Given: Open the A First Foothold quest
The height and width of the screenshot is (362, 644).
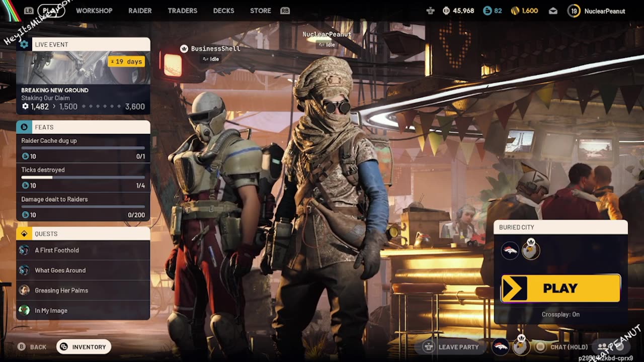Looking at the screenshot, I should coord(83,250).
